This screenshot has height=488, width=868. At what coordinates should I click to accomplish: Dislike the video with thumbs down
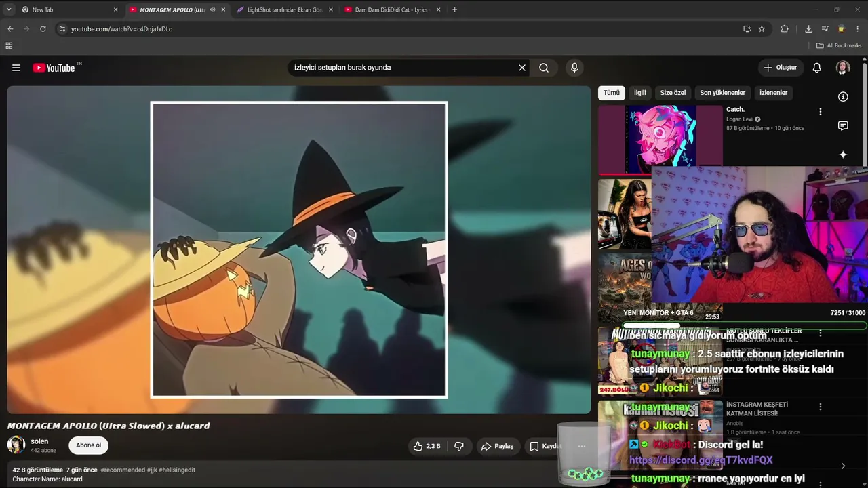click(459, 446)
